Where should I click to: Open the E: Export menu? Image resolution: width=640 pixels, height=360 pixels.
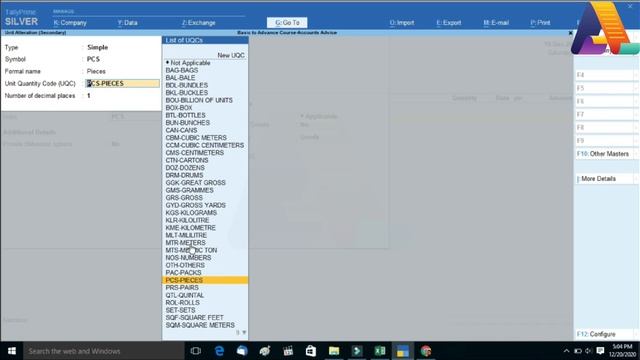[x=449, y=23]
